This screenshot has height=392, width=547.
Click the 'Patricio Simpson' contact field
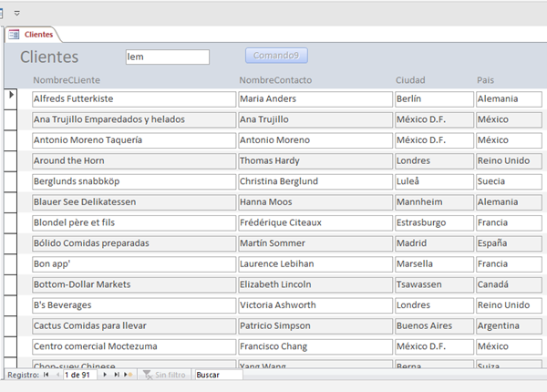(315, 325)
